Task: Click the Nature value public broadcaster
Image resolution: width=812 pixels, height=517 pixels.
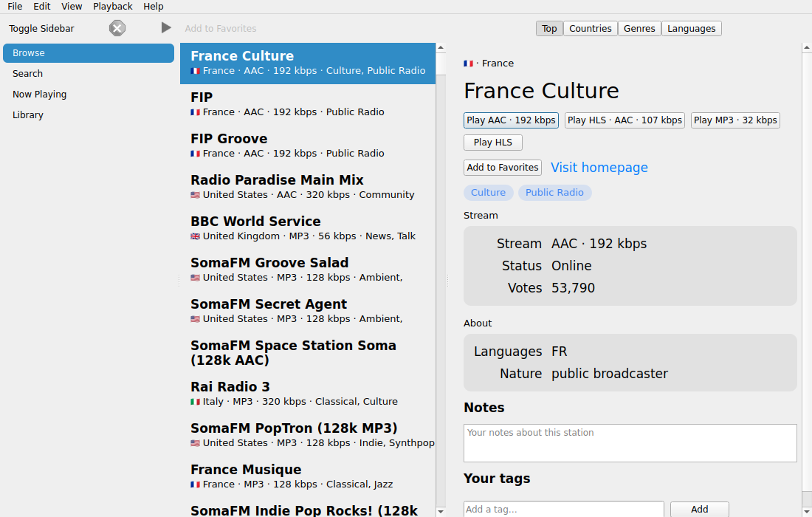Action: click(610, 374)
